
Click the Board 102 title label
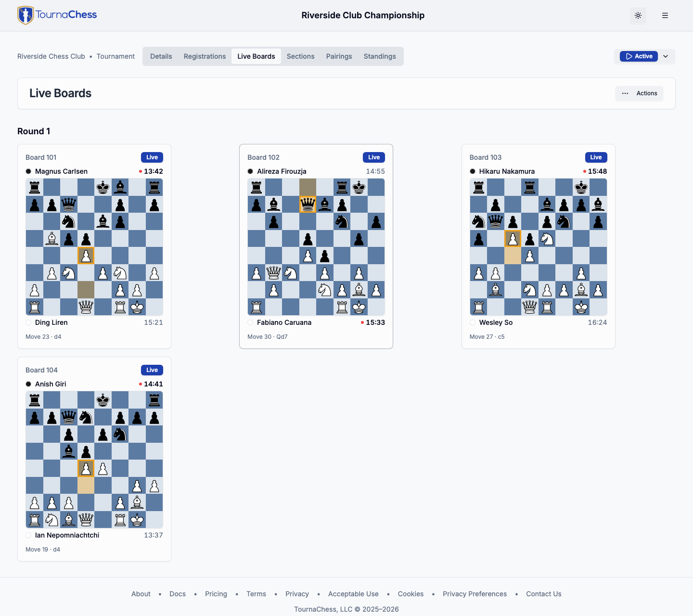(x=263, y=157)
